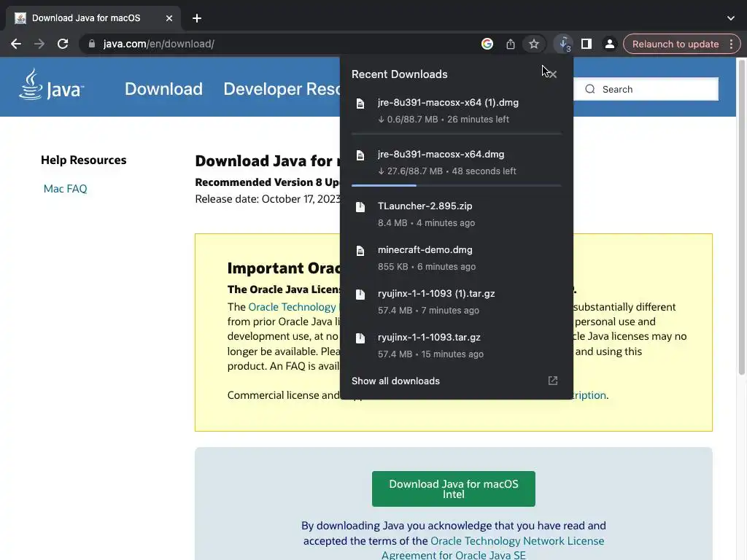
Task: Click the address bar URL java.com/en/download/
Action: click(158, 44)
